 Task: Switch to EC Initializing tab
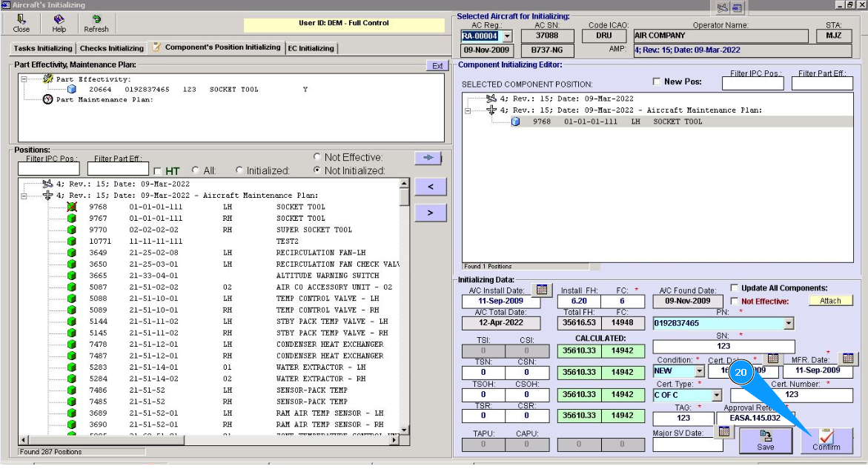click(311, 48)
